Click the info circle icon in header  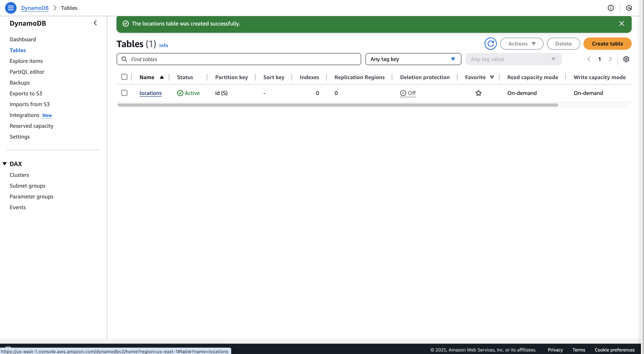610,8
